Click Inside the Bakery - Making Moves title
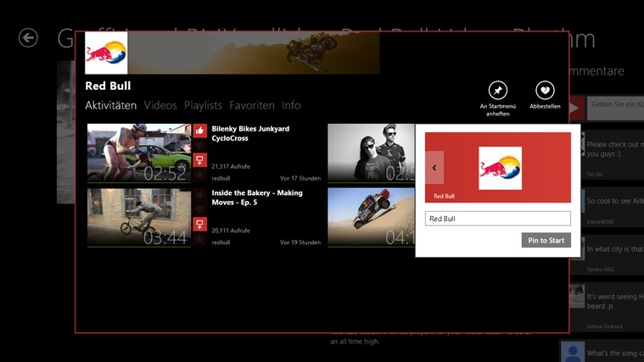The width and height of the screenshot is (644, 362). pyautogui.click(x=257, y=198)
